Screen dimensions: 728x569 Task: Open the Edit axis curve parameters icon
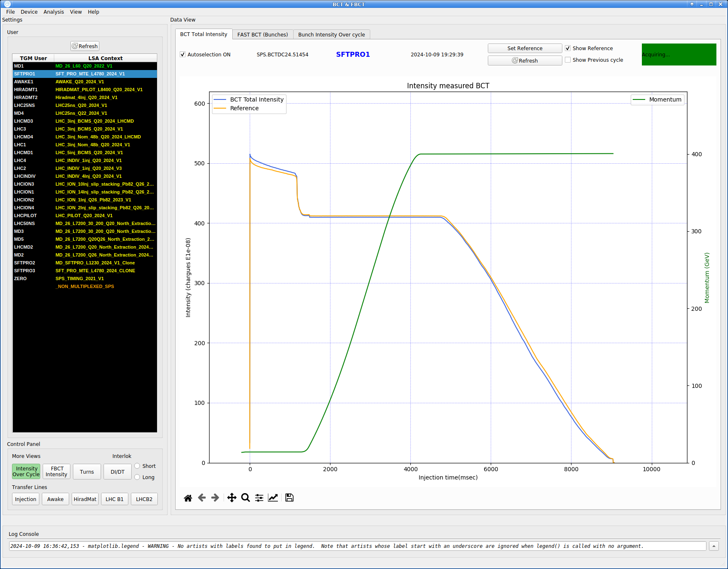273,498
